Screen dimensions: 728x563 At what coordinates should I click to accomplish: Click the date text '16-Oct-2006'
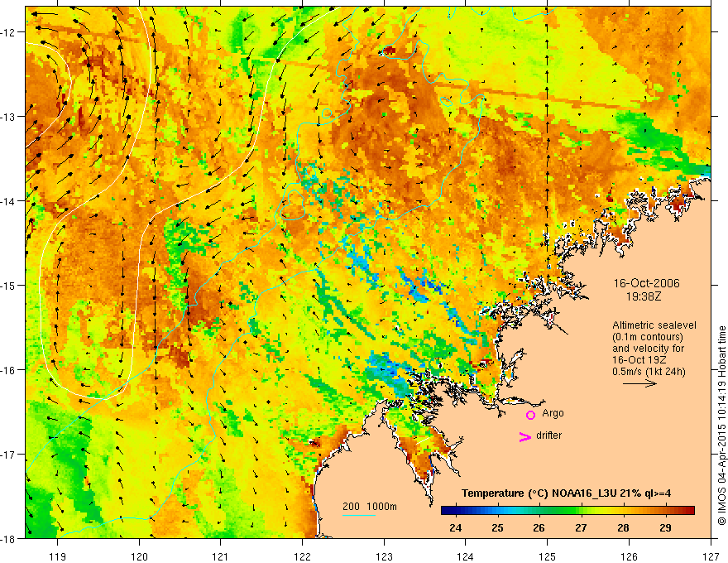click(x=646, y=283)
